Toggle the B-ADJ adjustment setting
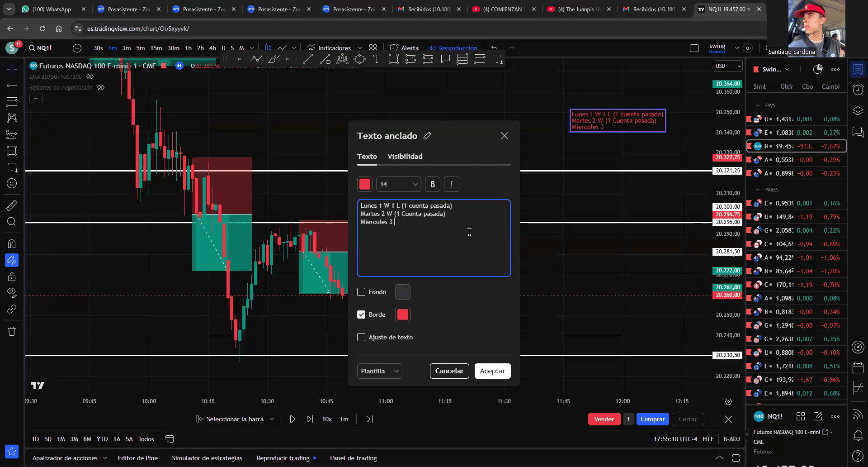The width and height of the screenshot is (868, 467). (x=731, y=439)
